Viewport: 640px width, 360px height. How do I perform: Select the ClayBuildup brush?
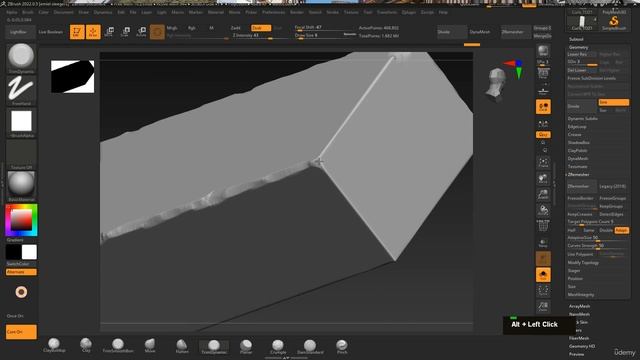(x=54, y=345)
